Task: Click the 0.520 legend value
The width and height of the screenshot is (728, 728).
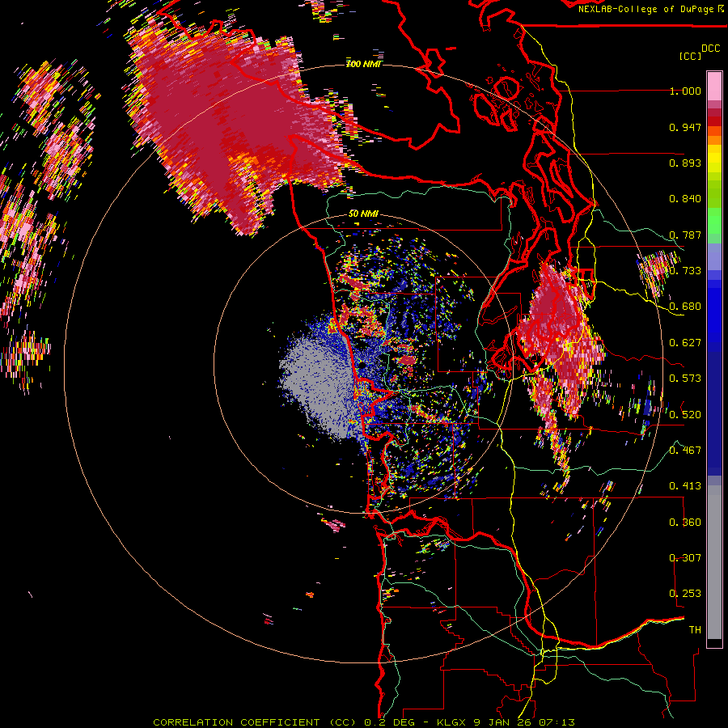Action: [685, 415]
